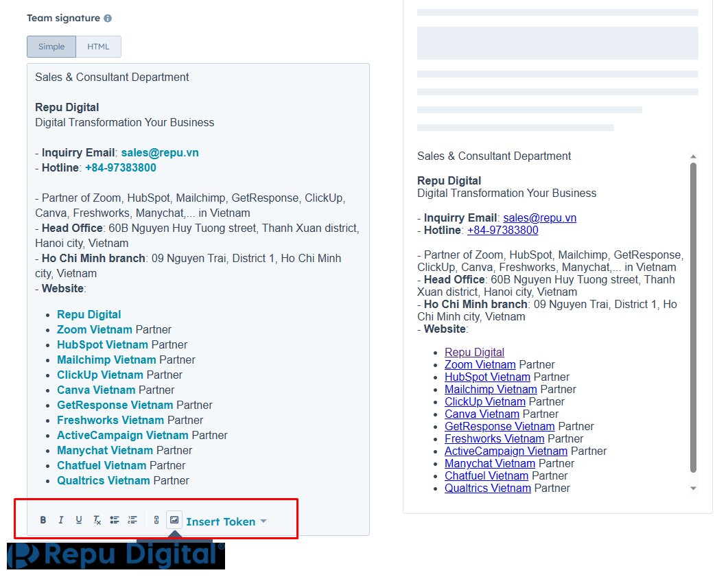Screen dimensions: 728x577
Task: Click "Head Office" text in the preview
Action: click(454, 279)
